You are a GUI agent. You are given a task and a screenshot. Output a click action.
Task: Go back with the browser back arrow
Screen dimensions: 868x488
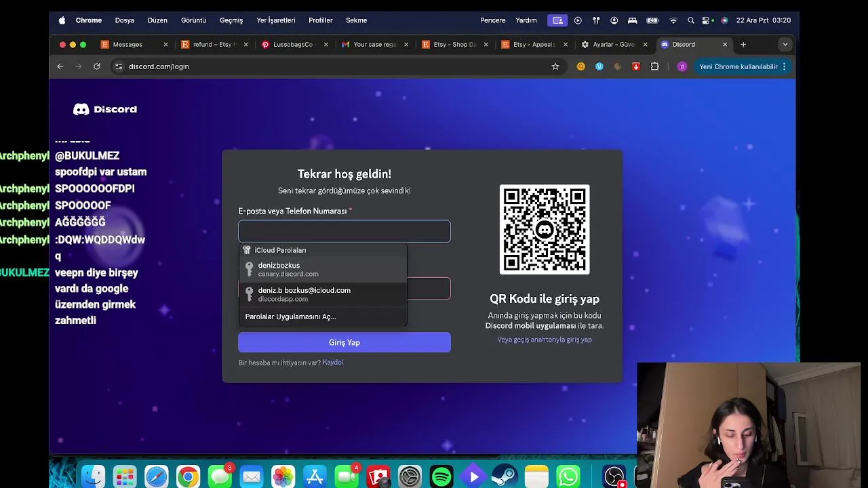60,66
